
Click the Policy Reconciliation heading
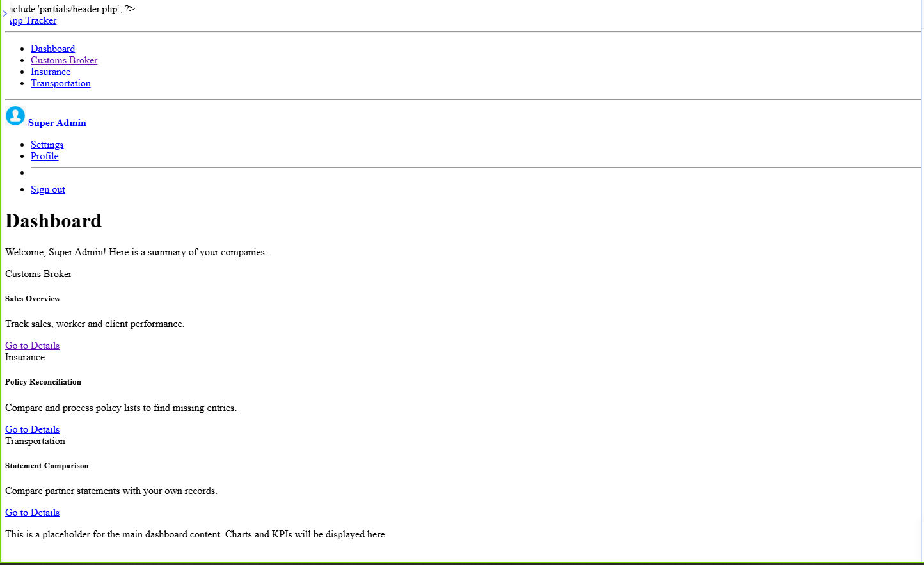click(43, 382)
